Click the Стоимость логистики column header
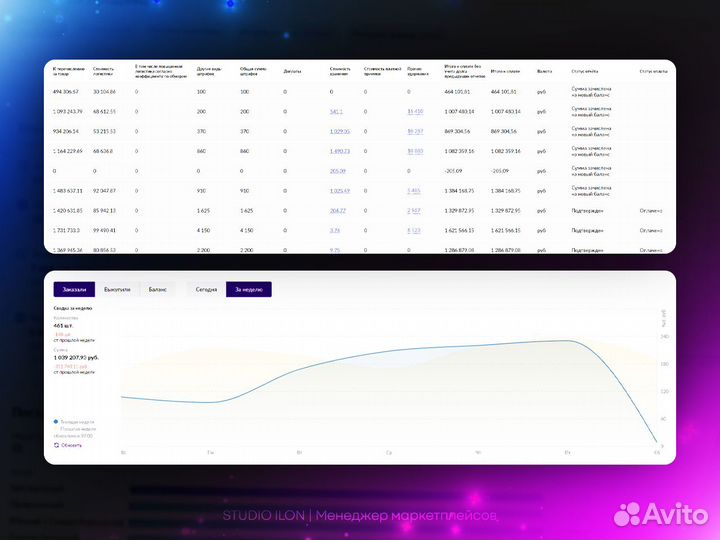The width and height of the screenshot is (720, 540). coord(104,72)
